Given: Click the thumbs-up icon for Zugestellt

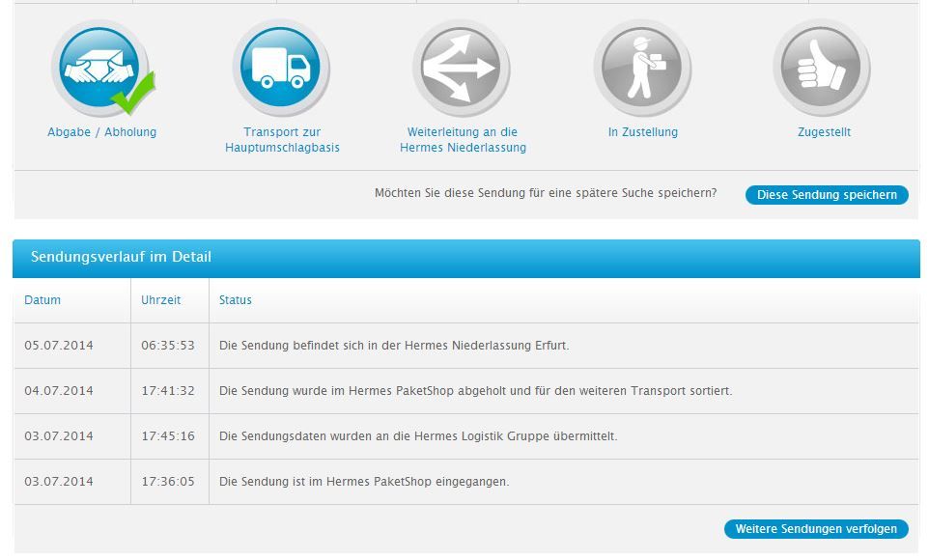Looking at the screenshot, I should tap(822, 68).
